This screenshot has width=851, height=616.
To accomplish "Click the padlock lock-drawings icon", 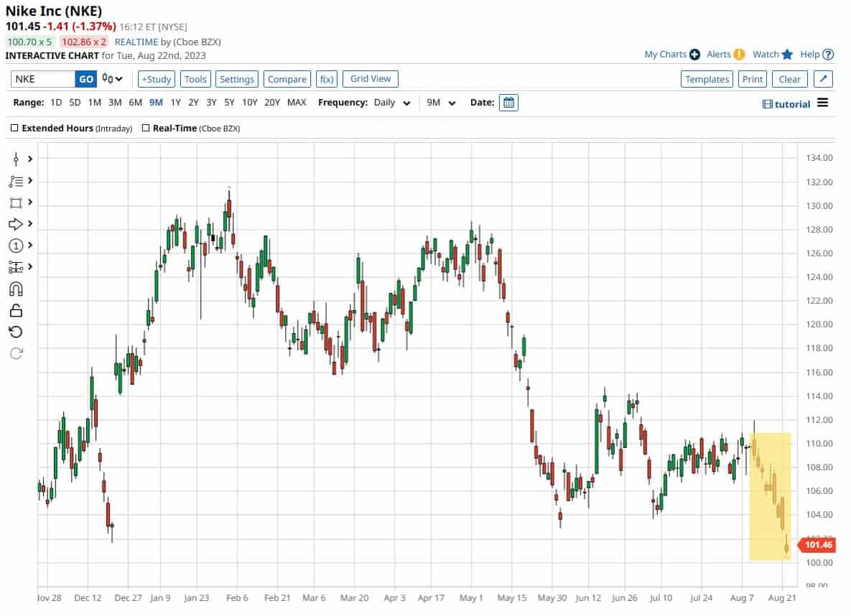I will pyautogui.click(x=16, y=310).
